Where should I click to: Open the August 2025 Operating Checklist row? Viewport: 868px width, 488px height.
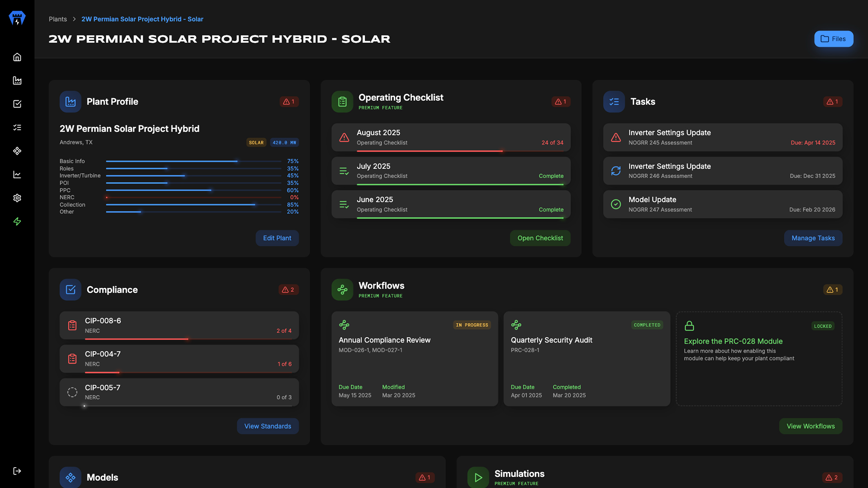(451, 137)
